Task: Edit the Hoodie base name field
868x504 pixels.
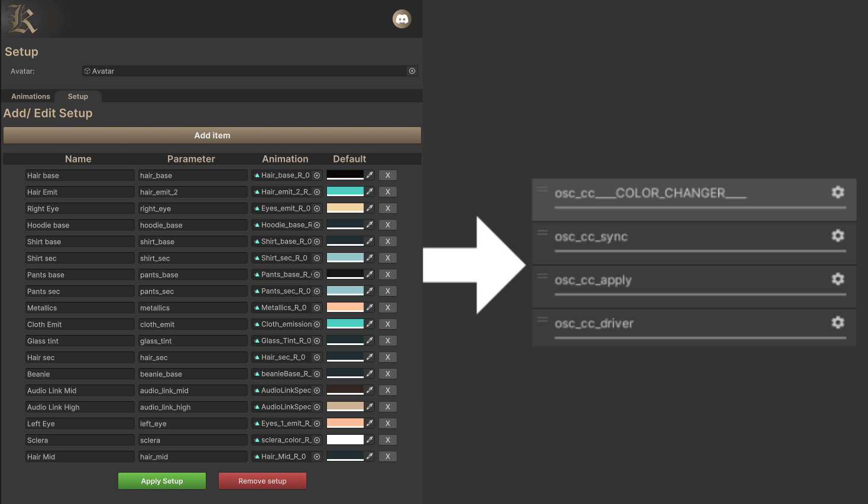Action: (x=80, y=225)
